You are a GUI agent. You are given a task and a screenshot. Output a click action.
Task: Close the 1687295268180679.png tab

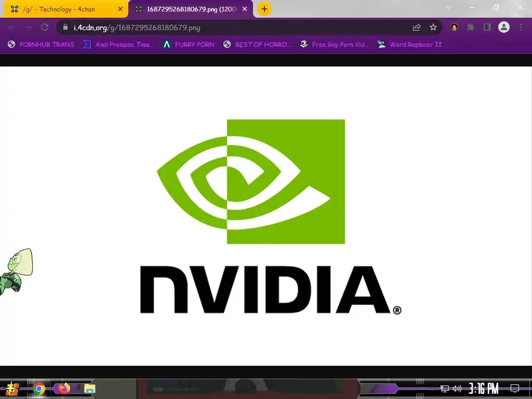point(245,9)
